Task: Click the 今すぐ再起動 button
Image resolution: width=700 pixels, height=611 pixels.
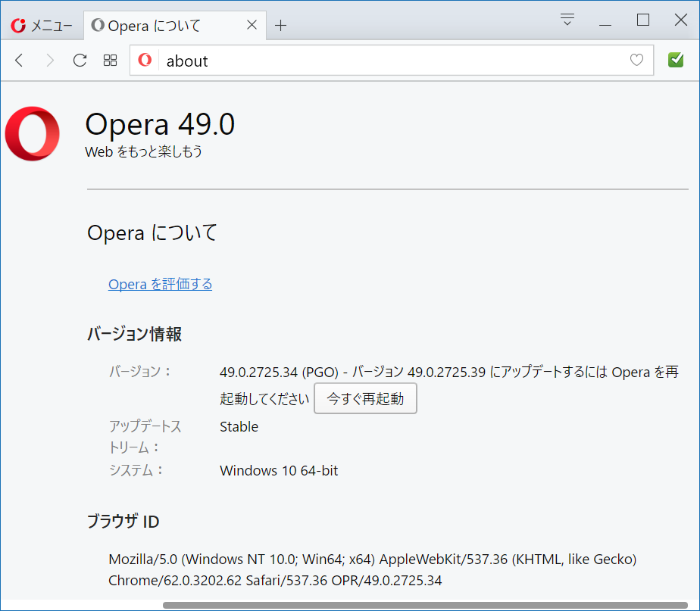Action: point(365,398)
